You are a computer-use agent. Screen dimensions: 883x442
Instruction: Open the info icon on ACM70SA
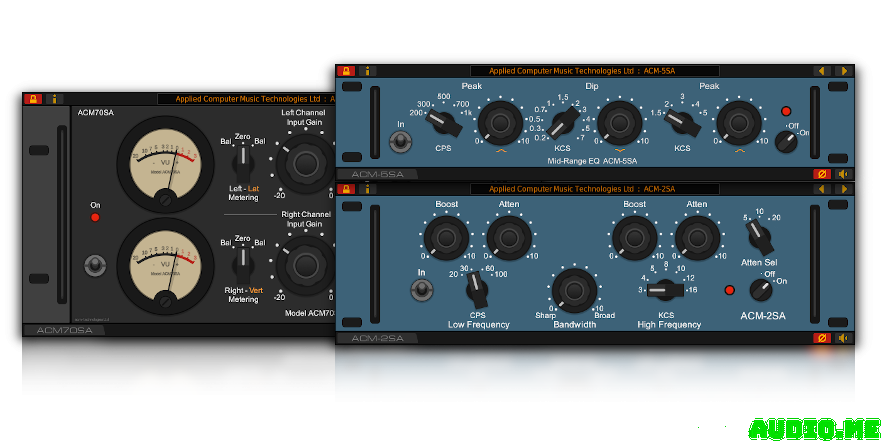[x=55, y=99]
